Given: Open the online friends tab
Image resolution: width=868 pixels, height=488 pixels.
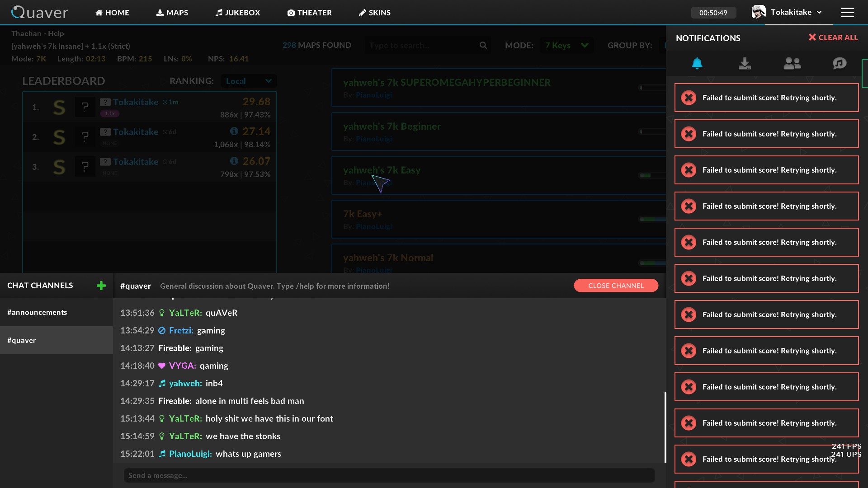Looking at the screenshot, I should (x=793, y=63).
